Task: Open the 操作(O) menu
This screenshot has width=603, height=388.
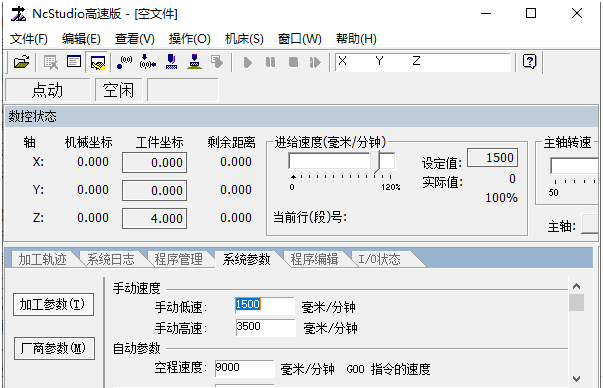Action: pos(190,39)
